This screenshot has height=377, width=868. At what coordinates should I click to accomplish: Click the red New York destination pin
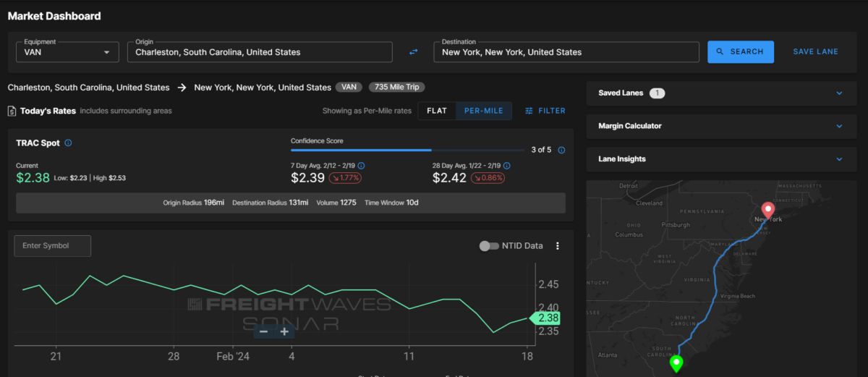[769, 208]
